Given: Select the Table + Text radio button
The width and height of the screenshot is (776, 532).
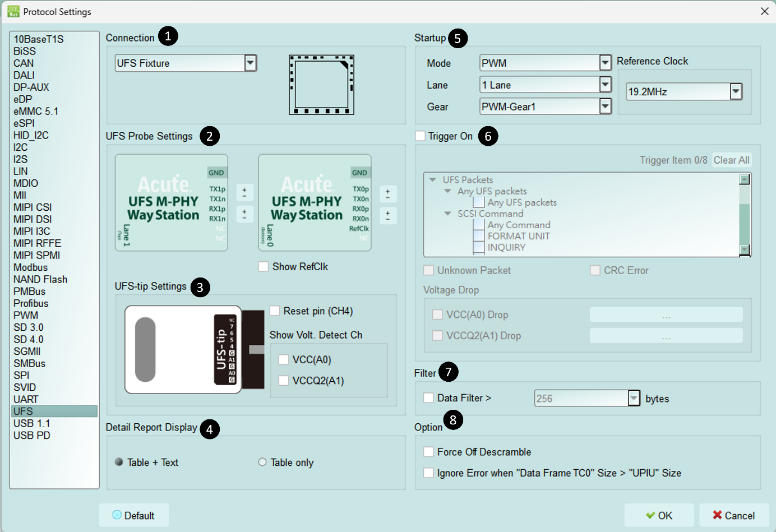Looking at the screenshot, I should [119, 462].
